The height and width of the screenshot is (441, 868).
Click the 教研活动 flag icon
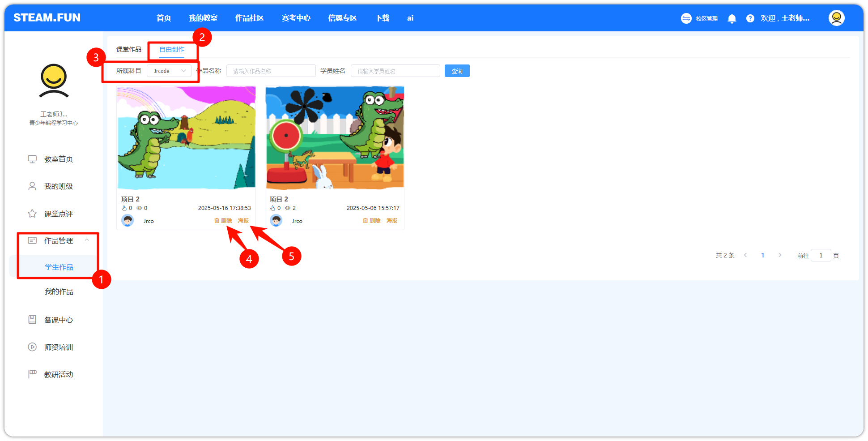click(32, 374)
